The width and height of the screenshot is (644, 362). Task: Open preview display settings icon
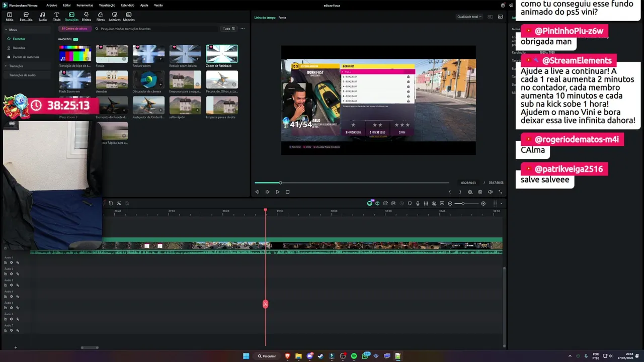click(470, 192)
